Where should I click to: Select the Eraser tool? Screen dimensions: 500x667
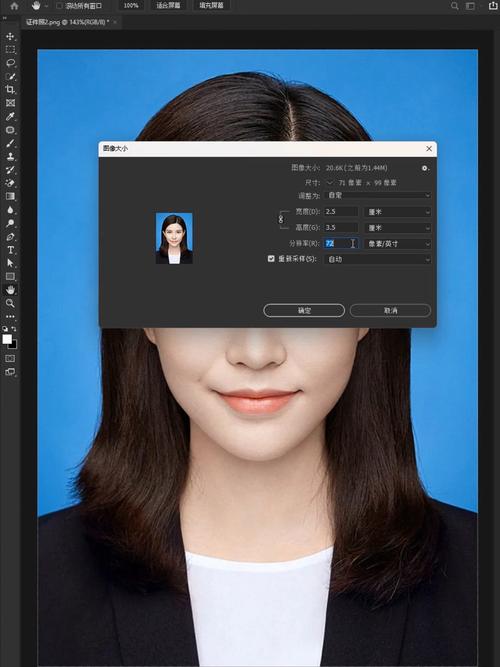tap(10, 183)
